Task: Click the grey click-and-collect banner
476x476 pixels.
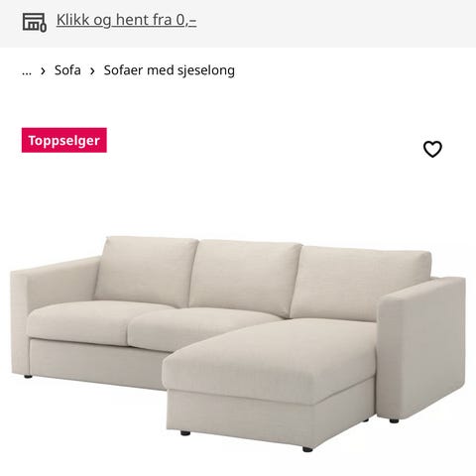Action: (238, 23)
